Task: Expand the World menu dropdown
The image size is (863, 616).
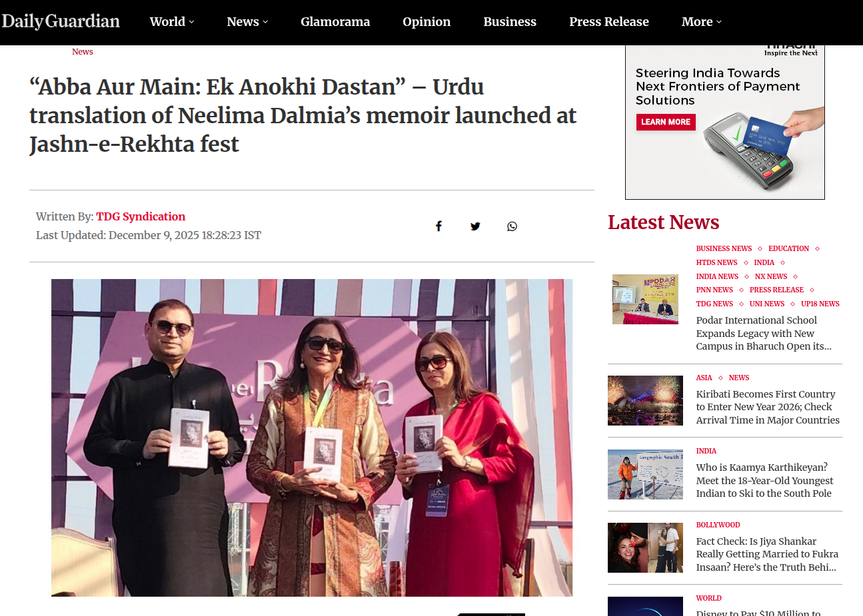Action: click(x=172, y=22)
